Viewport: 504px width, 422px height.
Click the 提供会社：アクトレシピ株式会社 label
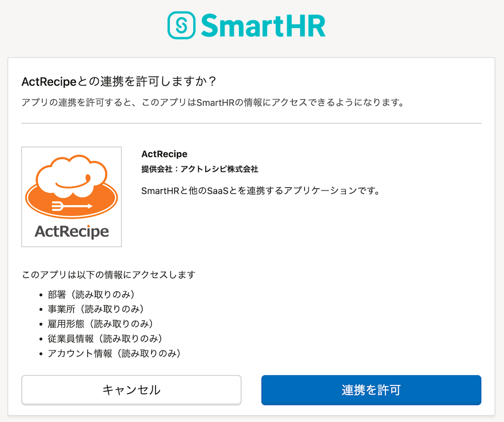[x=199, y=169]
